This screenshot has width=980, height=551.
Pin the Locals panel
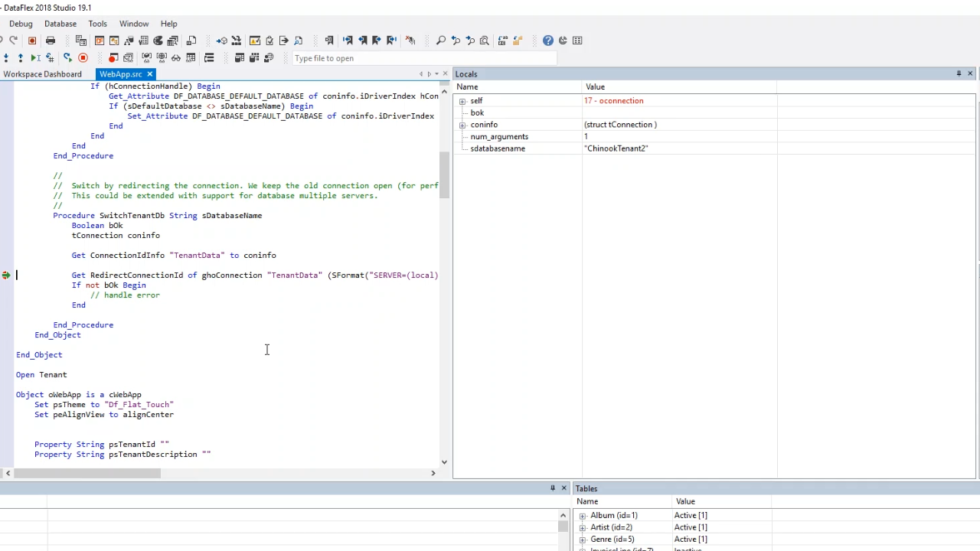coord(959,73)
